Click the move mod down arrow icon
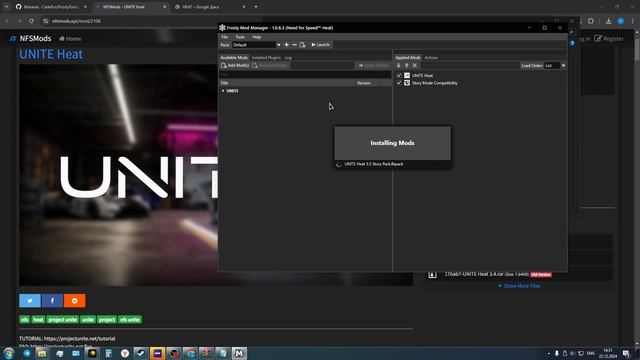 [399, 65]
